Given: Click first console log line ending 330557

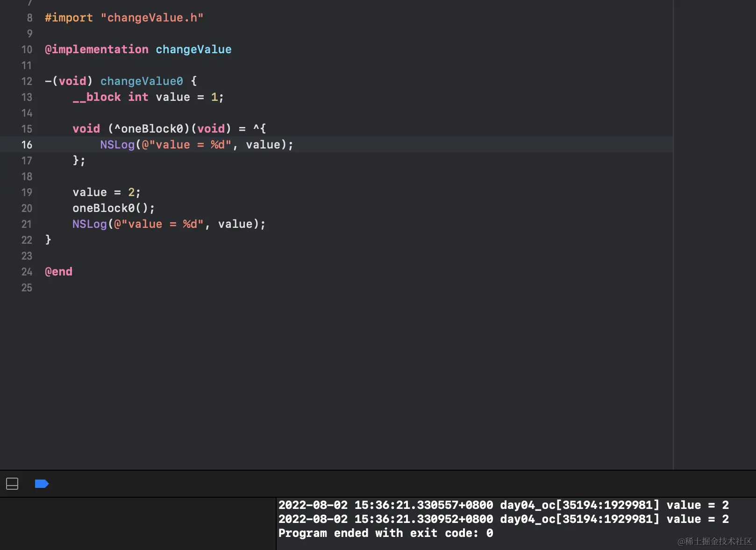Looking at the screenshot, I should pyautogui.click(x=504, y=505).
